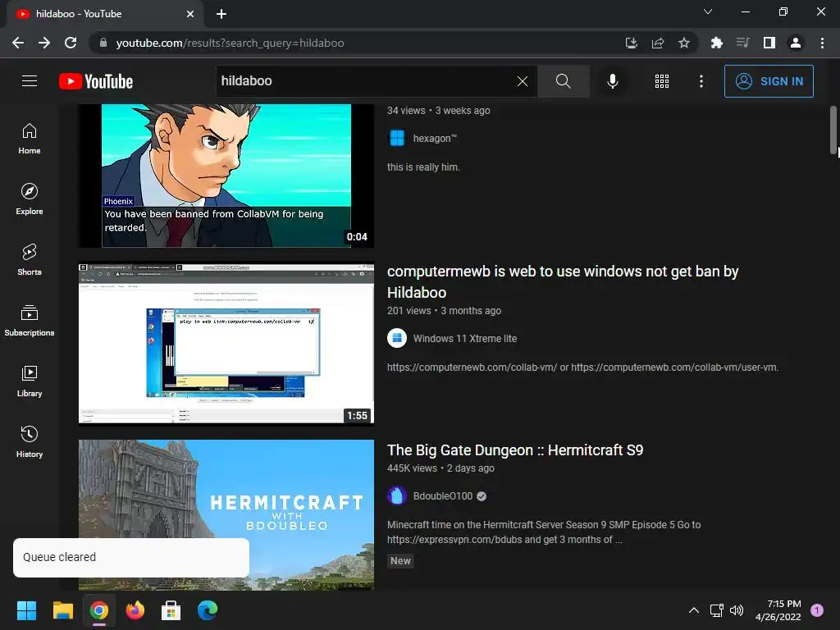Image resolution: width=840 pixels, height=630 pixels.
Task: Expand the tab search dropdown arrow
Action: [708, 11]
